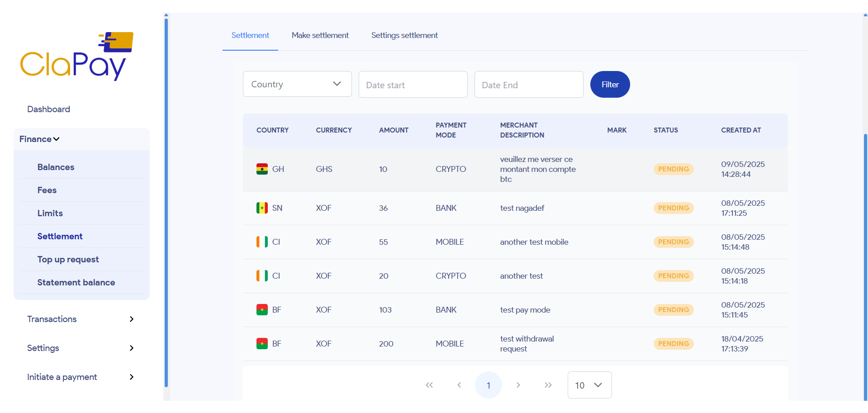Expand the Transactions menu
Screen dimensions: 868x413
pos(81,319)
